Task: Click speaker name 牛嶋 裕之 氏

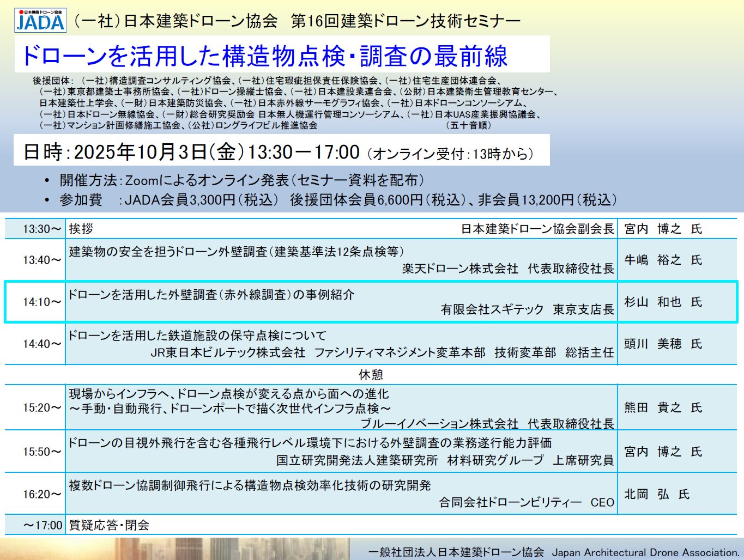Action: pyautogui.click(x=663, y=260)
